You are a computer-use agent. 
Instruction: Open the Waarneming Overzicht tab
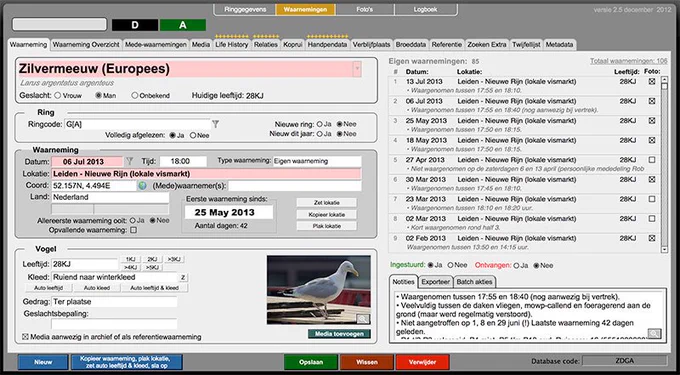point(85,44)
